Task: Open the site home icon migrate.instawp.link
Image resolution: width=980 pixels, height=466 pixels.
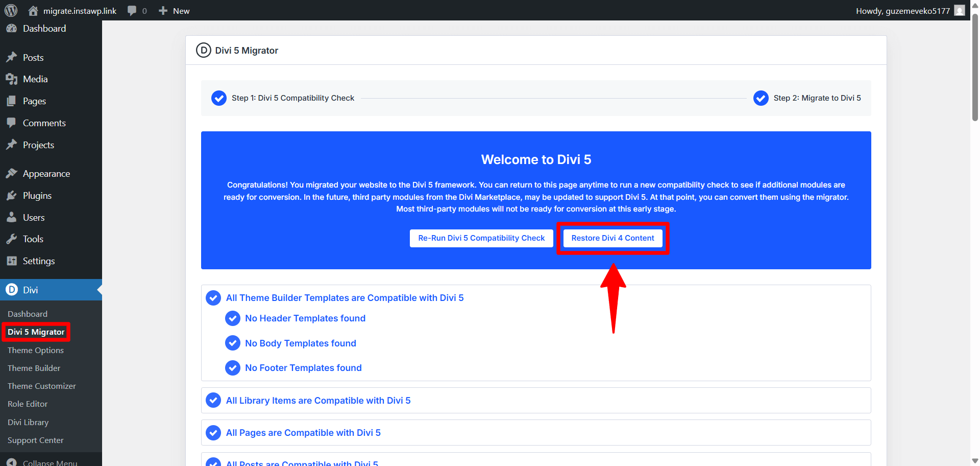Action: [x=33, y=11]
